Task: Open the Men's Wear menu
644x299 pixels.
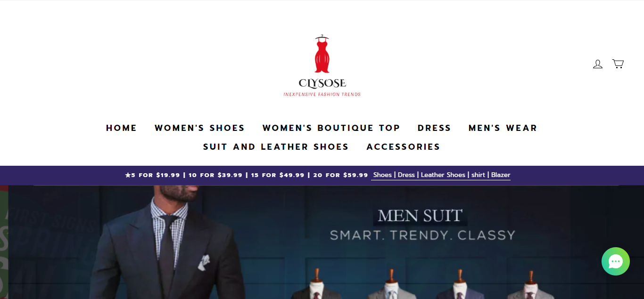Action: click(x=503, y=128)
